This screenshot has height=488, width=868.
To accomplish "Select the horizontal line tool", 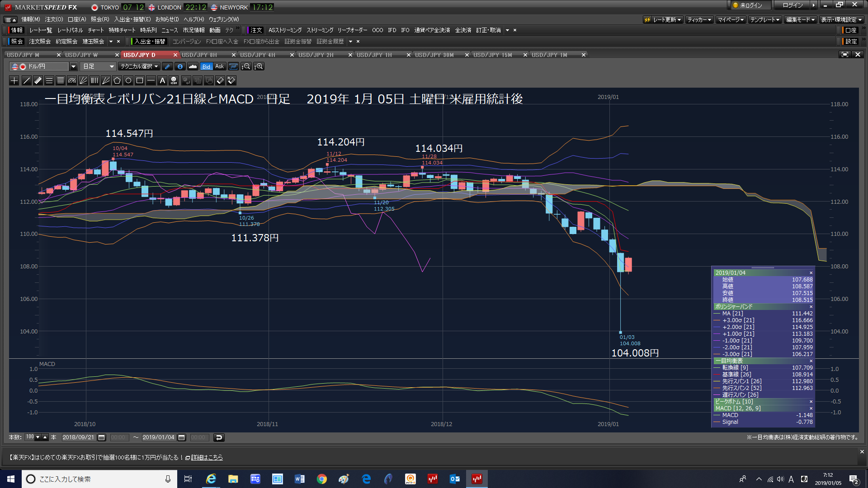I will click(x=151, y=80).
